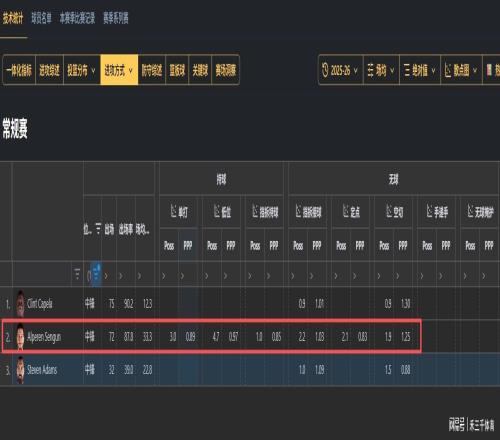Open the 绝对值 value-type dropdown
The width and height of the screenshot is (500, 440).
point(420,70)
